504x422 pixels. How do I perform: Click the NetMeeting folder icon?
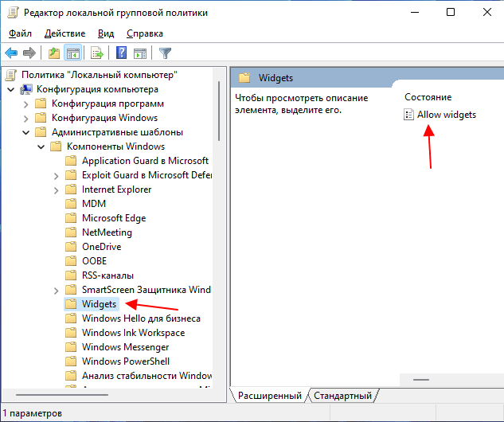coord(71,232)
